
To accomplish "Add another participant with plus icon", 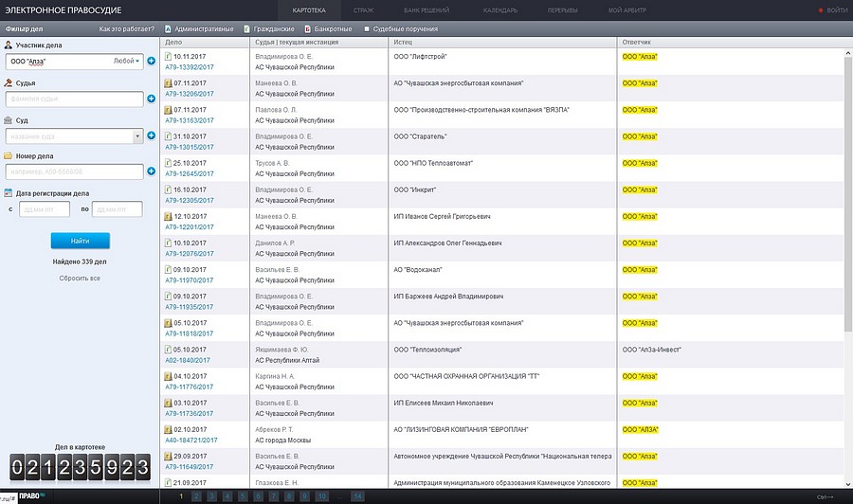I will tap(152, 61).
